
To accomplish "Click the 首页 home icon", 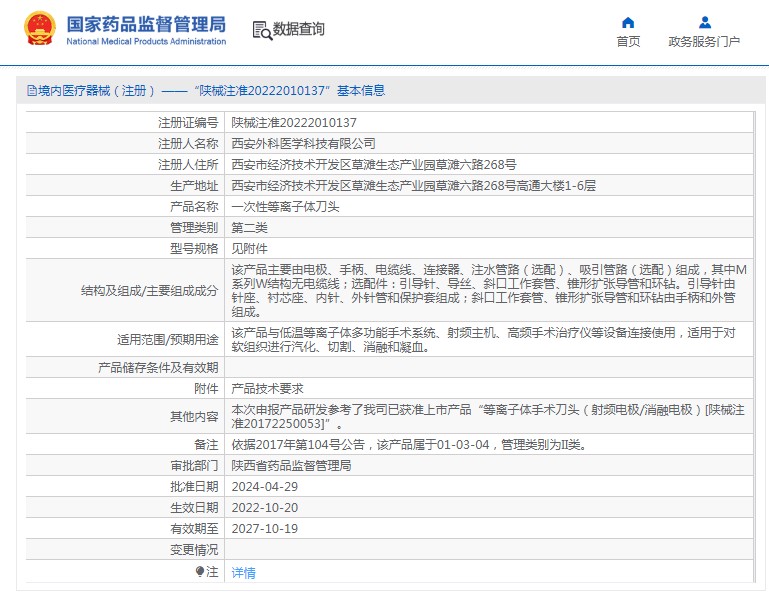I will click(628, 23).
